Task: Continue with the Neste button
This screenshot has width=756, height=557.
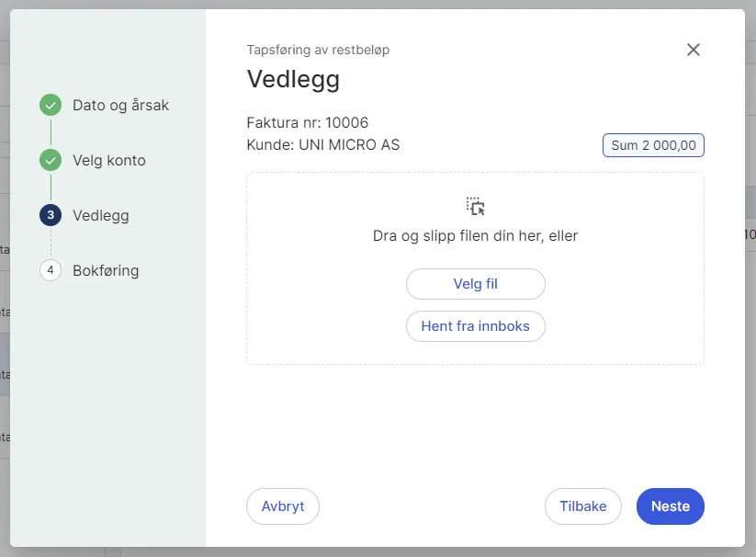Action: click(670, 506)
